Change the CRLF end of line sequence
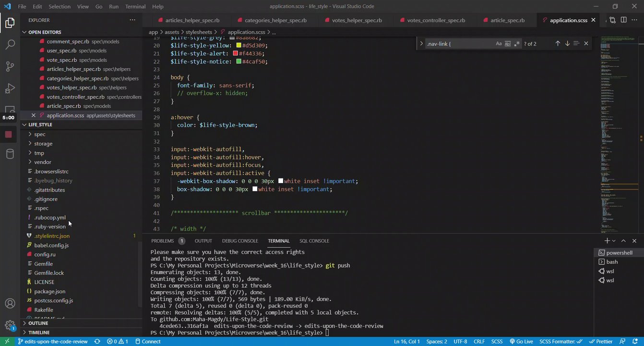 (x=478, y=342)
